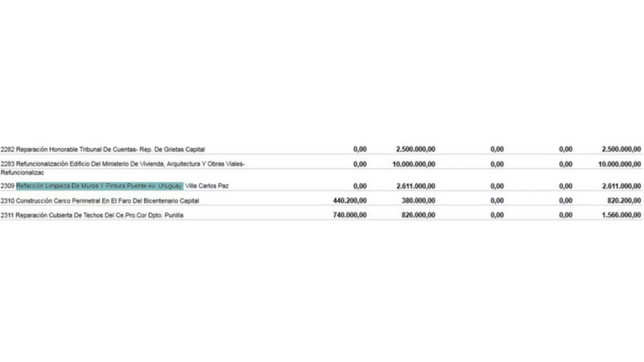Image resolution: width=644 pixels, height=362 pixels.
Task: Click row number 2282
Action: click(7, 150)
